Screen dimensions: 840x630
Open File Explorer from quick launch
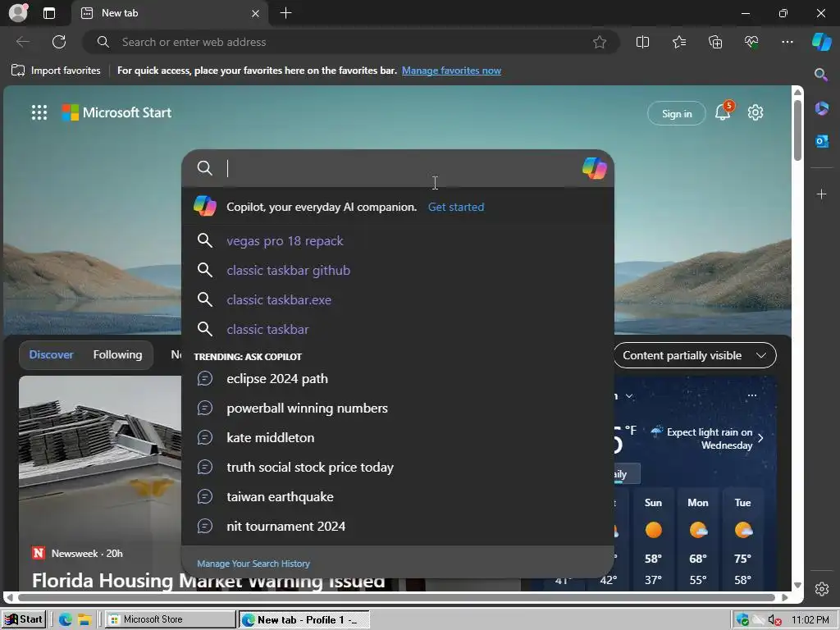(x=84, y=619)
